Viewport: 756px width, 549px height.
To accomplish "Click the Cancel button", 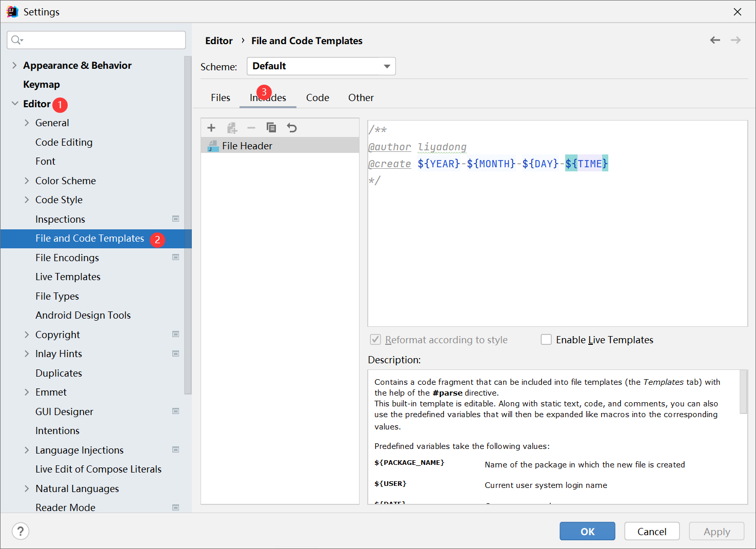I will [652, 532].
